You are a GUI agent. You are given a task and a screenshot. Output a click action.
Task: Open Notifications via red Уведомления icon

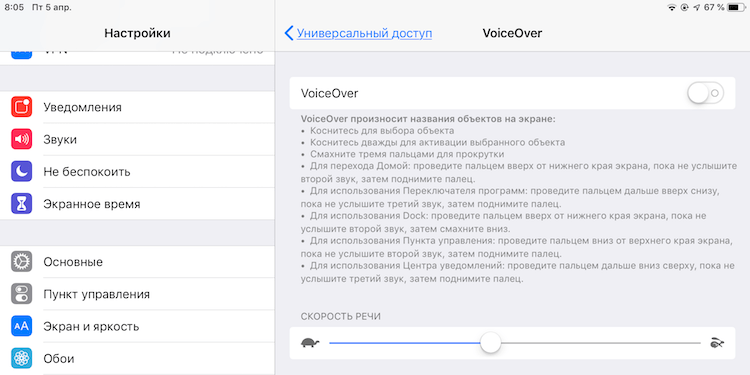pyautogui.click(x=22, y=107)
